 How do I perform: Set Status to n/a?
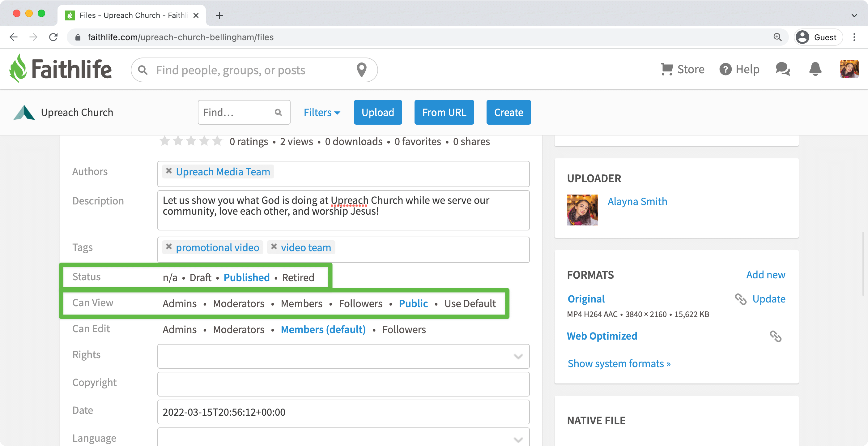pos(170,277)
